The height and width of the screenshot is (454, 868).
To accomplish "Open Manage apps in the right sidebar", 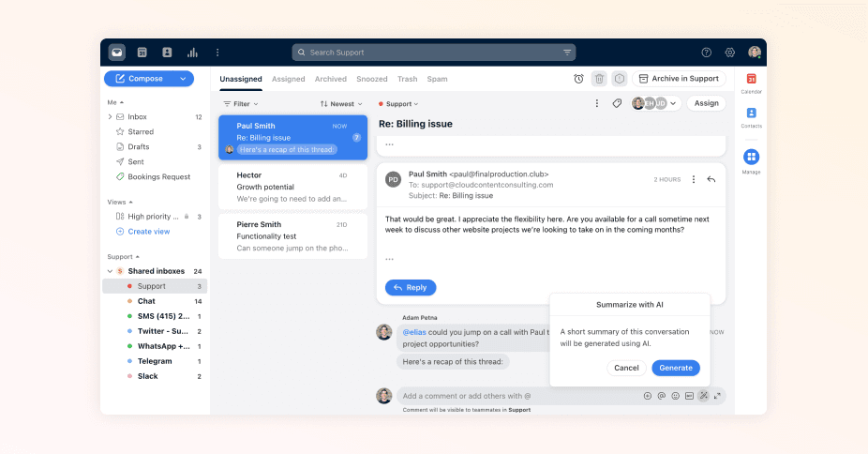I will tap(751, 161).
